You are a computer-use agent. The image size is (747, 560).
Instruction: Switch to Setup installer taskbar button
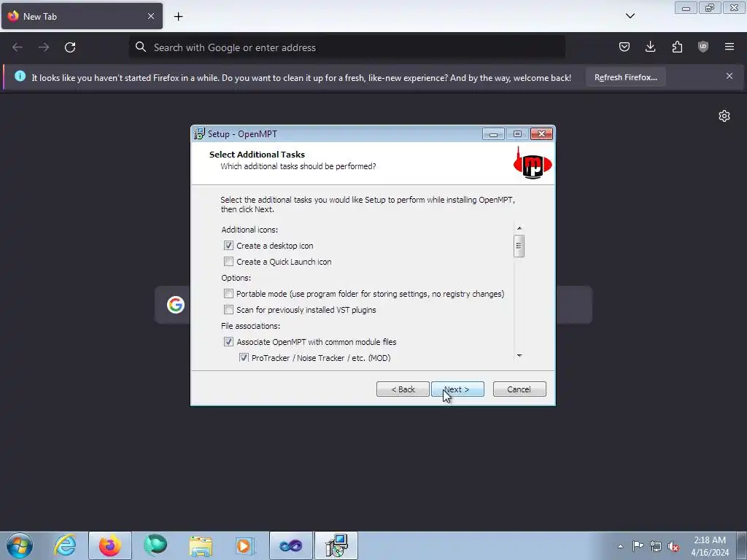(x=336, y=545)
